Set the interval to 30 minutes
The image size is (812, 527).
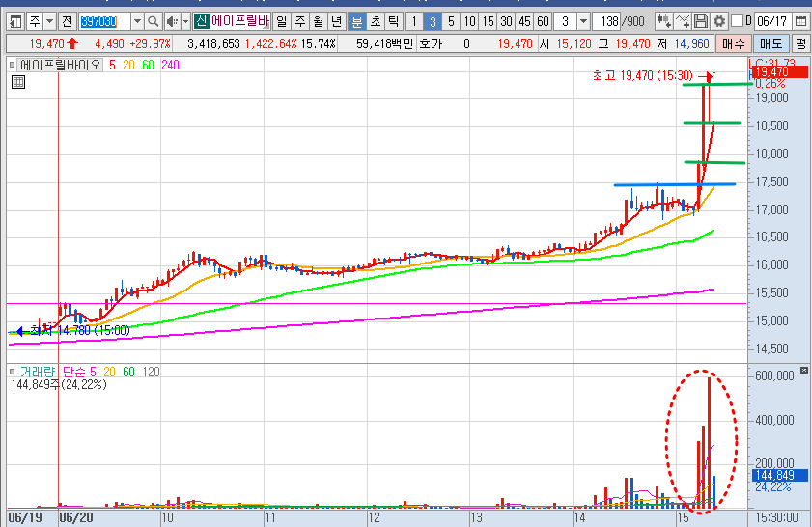point(506,22)
